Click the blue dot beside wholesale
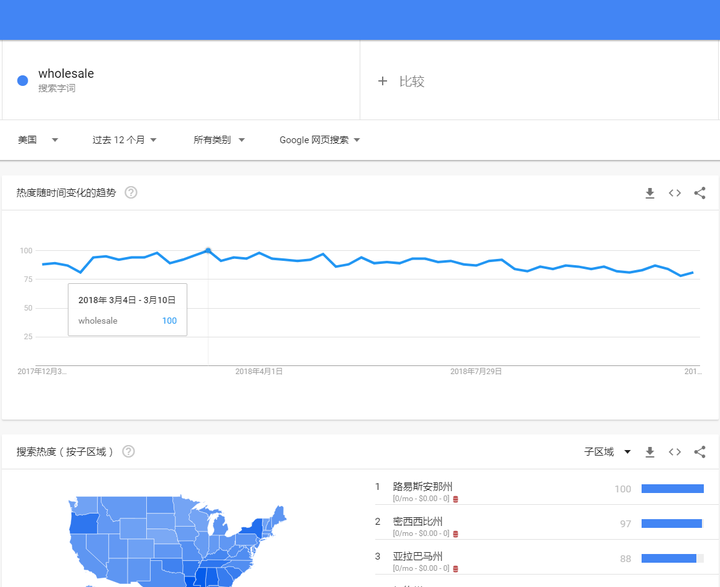Viewport: 720px width, 587px height. tap(22, 81)
